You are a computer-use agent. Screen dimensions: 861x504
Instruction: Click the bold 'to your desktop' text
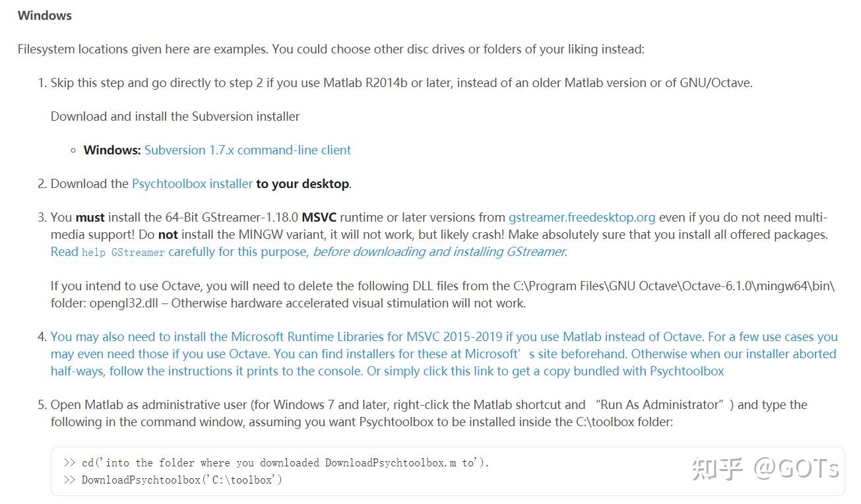pos(302,183)
